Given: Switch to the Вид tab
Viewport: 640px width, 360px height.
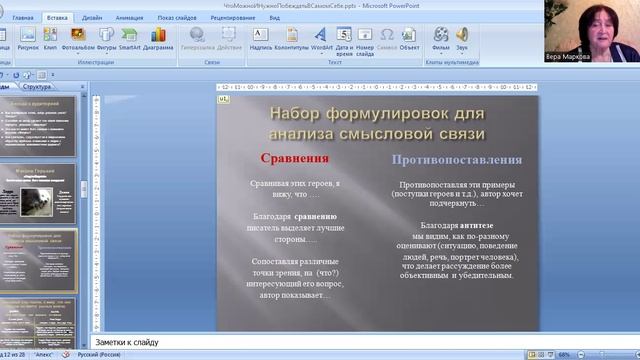Looking at the screenshot, I should [275, 18].
